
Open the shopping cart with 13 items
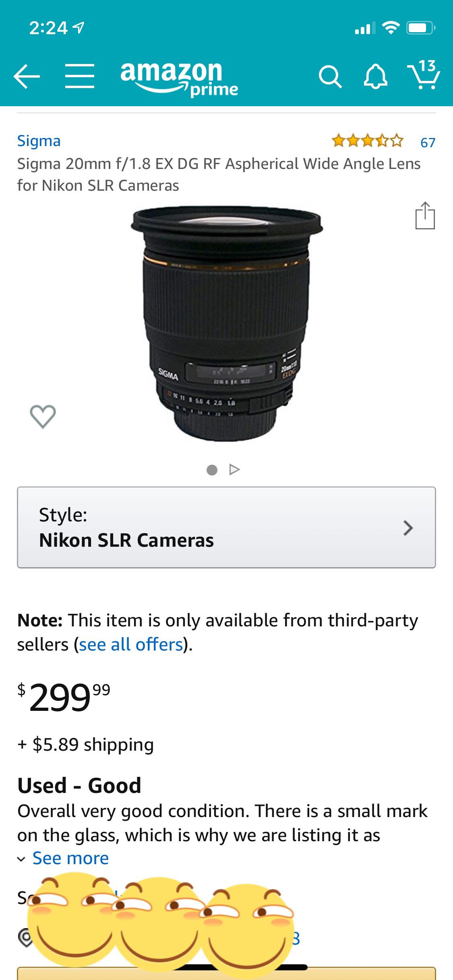pyautogui.click(x=424, y=74)
